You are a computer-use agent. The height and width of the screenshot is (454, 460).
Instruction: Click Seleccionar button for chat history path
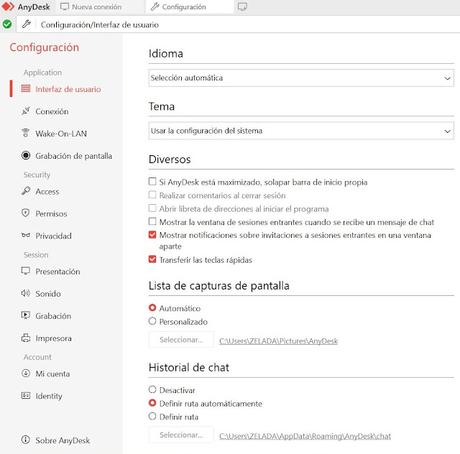[181, 435]
